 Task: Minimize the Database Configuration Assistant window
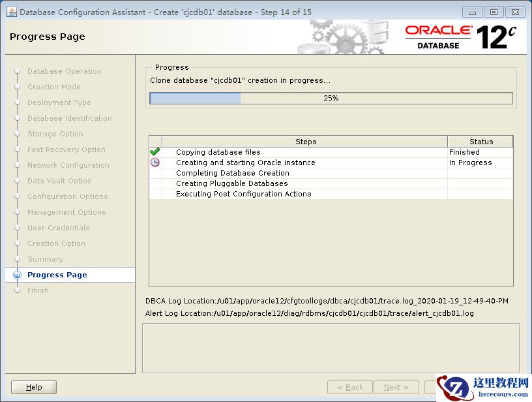pos(473,12)
